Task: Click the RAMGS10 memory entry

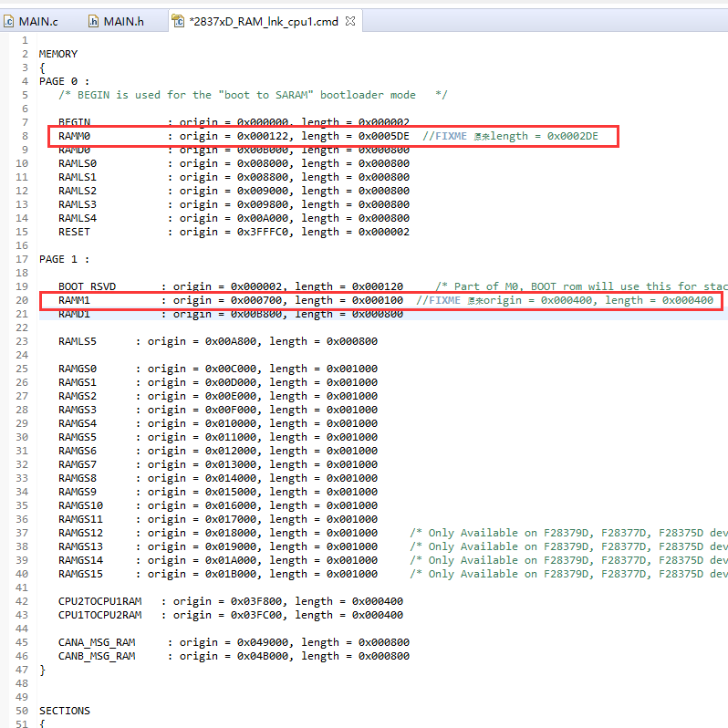Action: pyautogui.click(x=81, y=505)
